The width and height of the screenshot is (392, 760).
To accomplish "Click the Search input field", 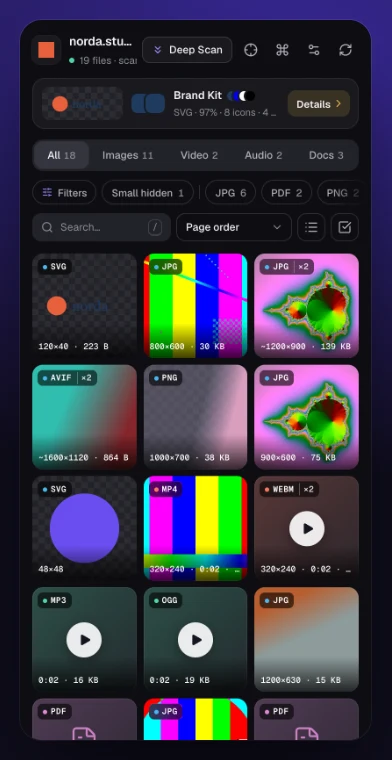I will tap(101, 227).
